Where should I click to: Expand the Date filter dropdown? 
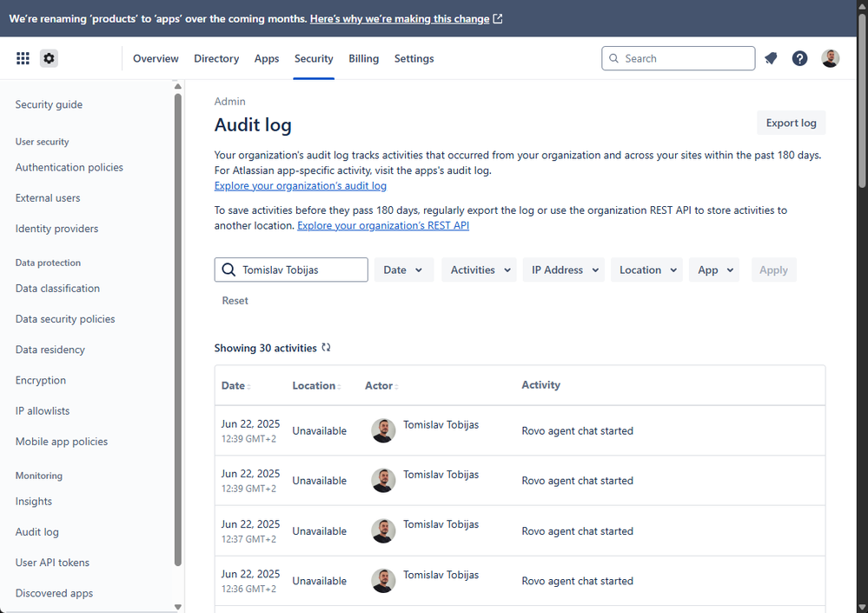(x=403, y=270)
